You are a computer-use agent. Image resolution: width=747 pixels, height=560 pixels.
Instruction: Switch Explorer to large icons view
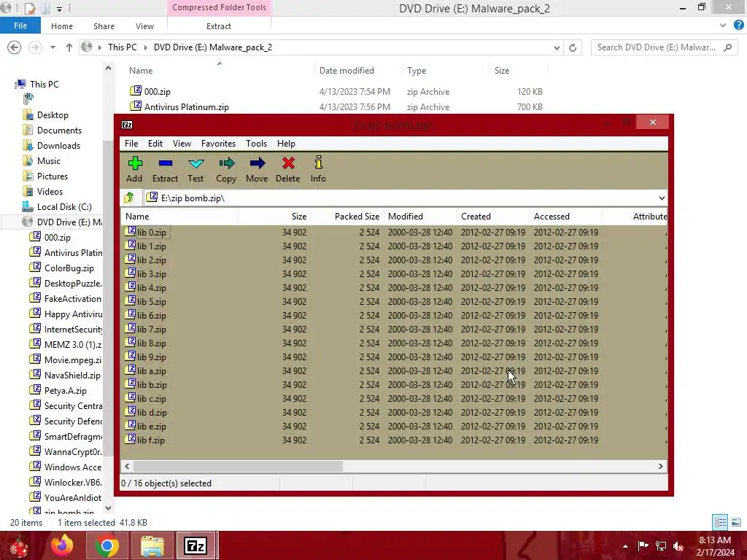pos(735,522)
